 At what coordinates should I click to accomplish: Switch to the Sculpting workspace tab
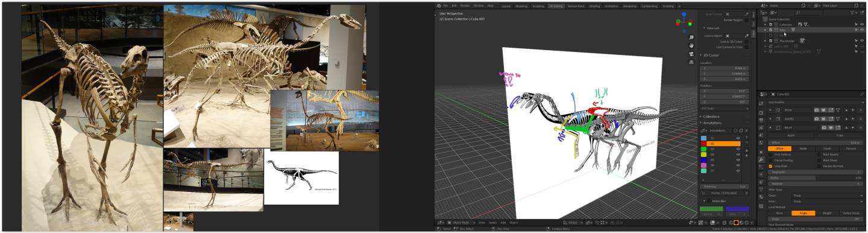[538, 6]
